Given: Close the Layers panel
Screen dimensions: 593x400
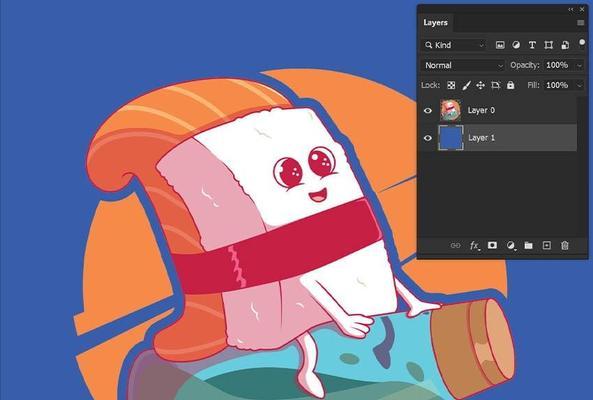Looking at the screenshot, I should click(582, 9).
